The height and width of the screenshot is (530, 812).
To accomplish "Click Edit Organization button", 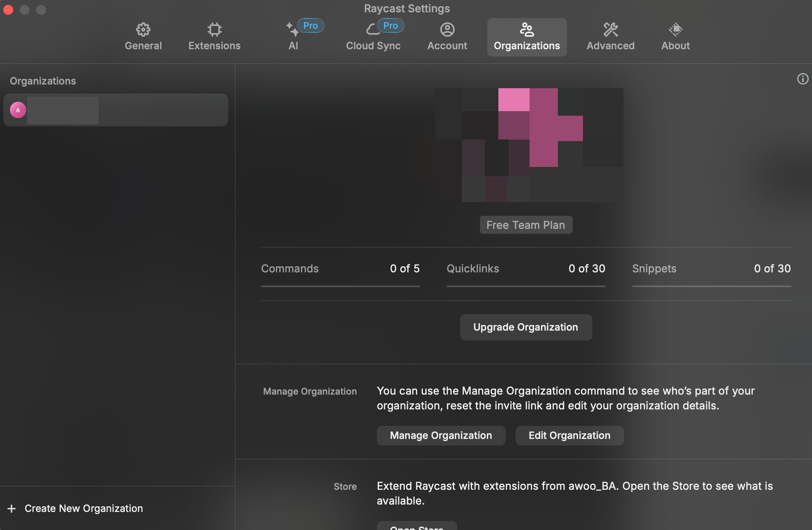I will pos(569,435).
